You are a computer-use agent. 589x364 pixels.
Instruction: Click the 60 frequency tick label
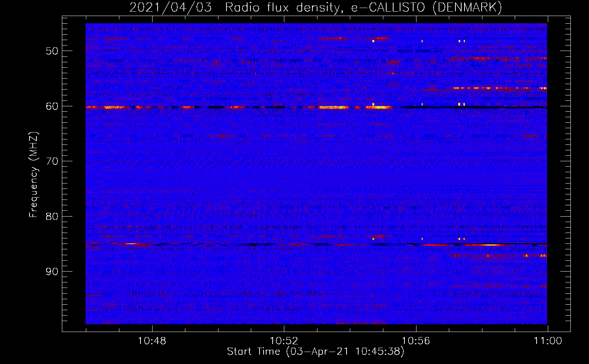(52, 106)
